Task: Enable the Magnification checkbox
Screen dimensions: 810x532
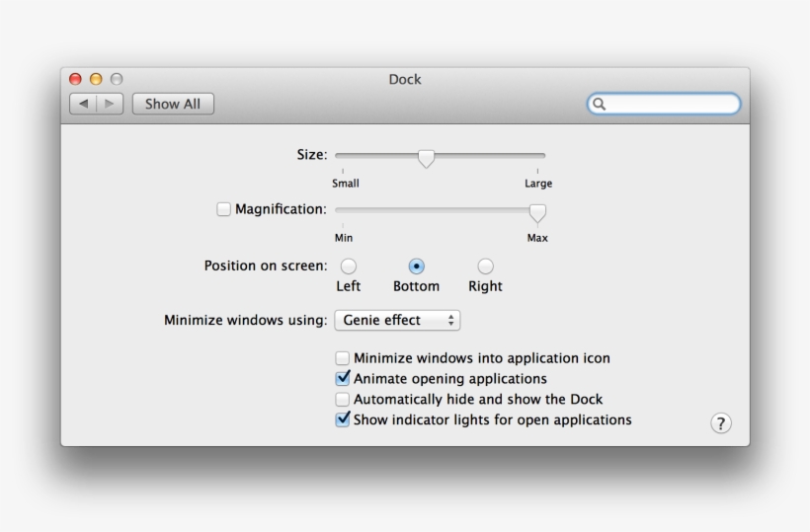Action: pyautogui.click(x=223, y=209)
